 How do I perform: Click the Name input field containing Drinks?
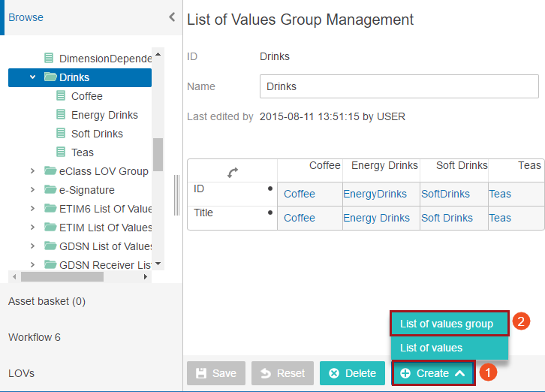399,86
